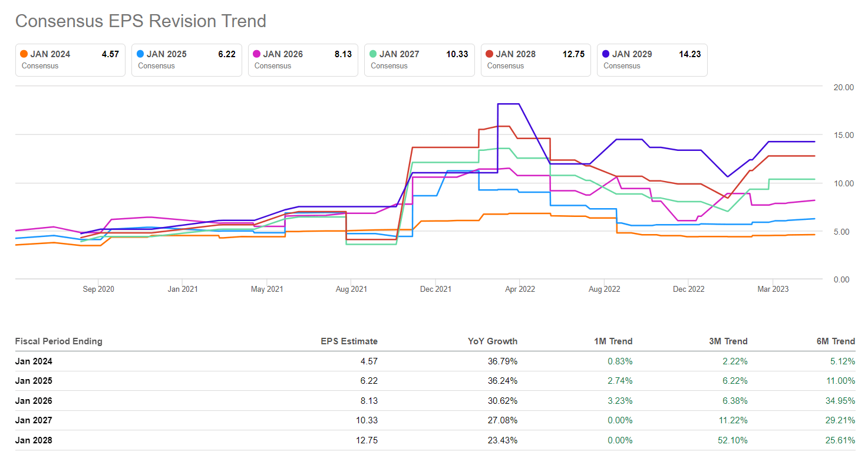
Task: Click the 10.33 EPS estimate table cell
Action: tap(367, 420)
